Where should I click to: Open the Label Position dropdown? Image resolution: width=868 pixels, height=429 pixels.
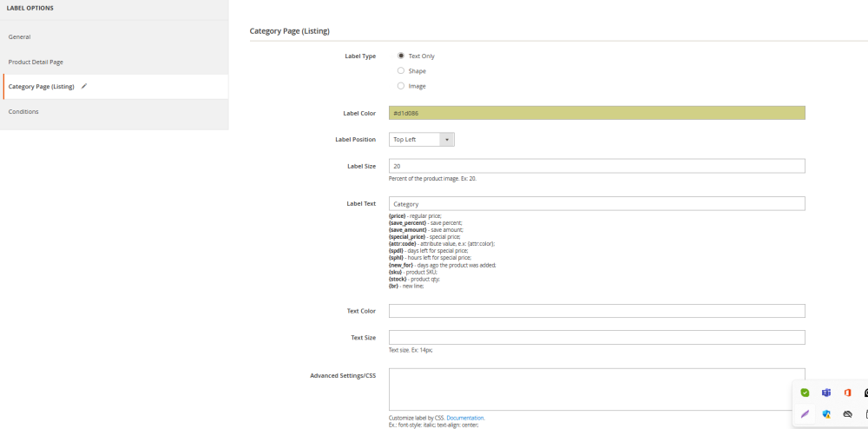422,140
